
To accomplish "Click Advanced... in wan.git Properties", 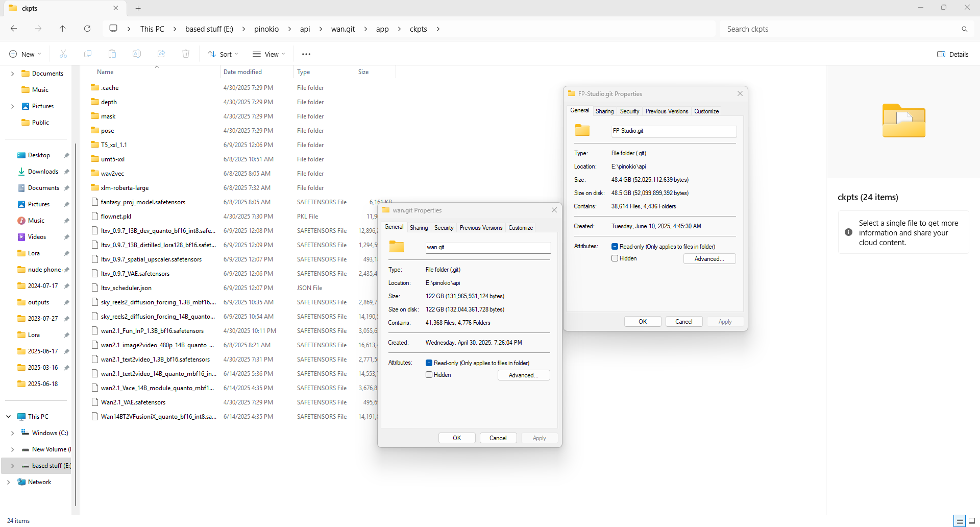I will [x=524, y=375].
